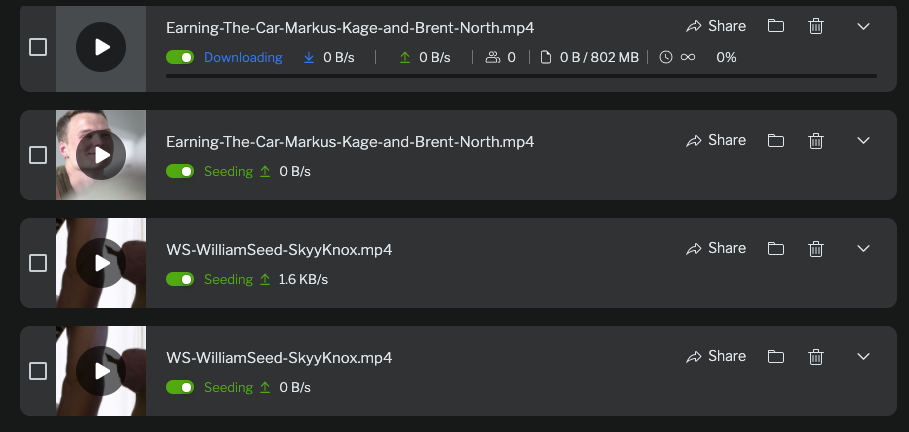Share the WilliamSeed torrent seeding at 1.6 KB/s
The width and height of the screenshot is (909, 432).
tap(716, 248)
